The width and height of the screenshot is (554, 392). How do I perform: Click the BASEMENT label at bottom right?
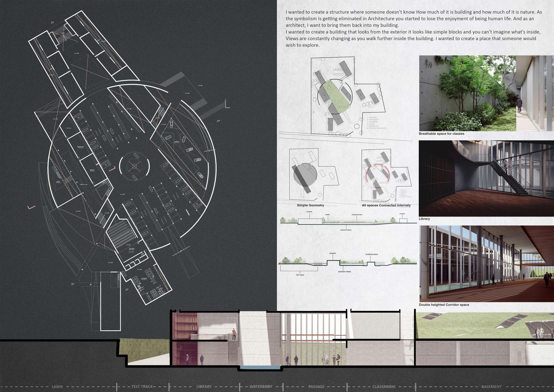[x=491, y=386]
